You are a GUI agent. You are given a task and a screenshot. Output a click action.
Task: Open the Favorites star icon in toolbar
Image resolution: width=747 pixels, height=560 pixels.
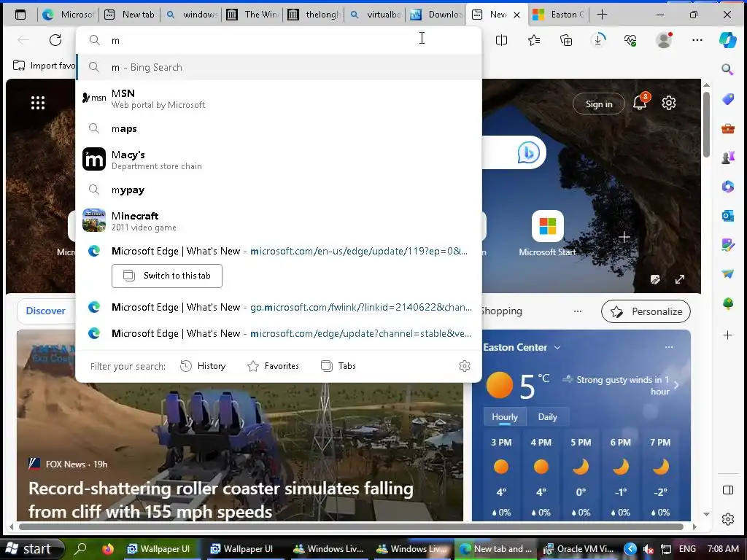click(533, 40)
